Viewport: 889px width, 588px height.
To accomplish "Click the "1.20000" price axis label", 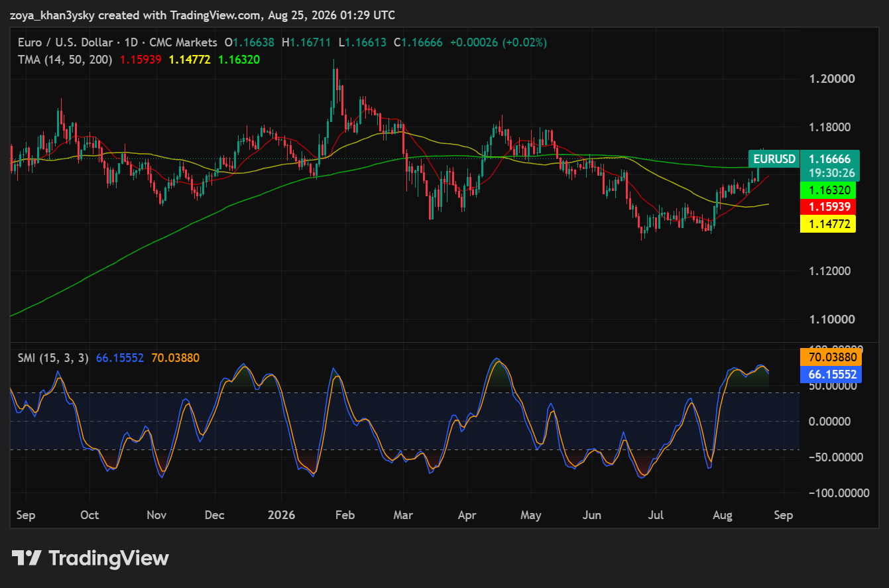I will click(831, 79).
